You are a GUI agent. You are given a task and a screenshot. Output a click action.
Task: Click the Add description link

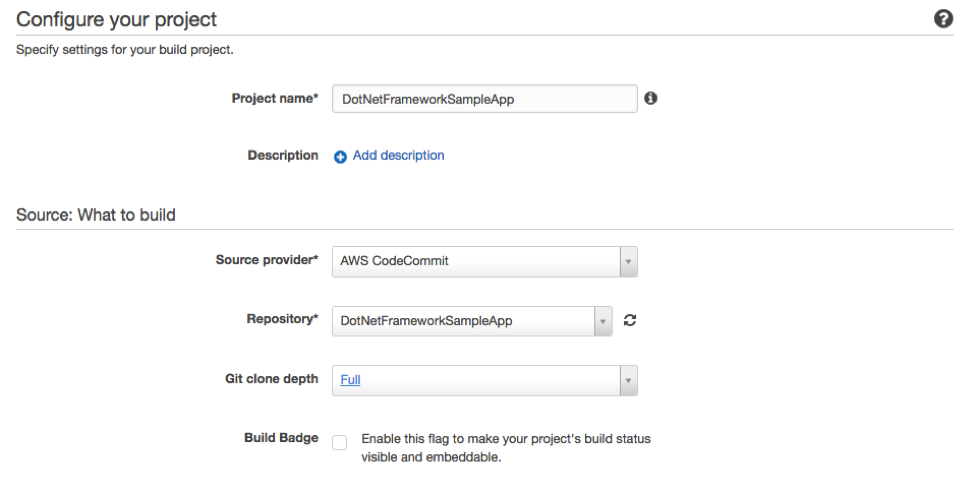point(398,156)
